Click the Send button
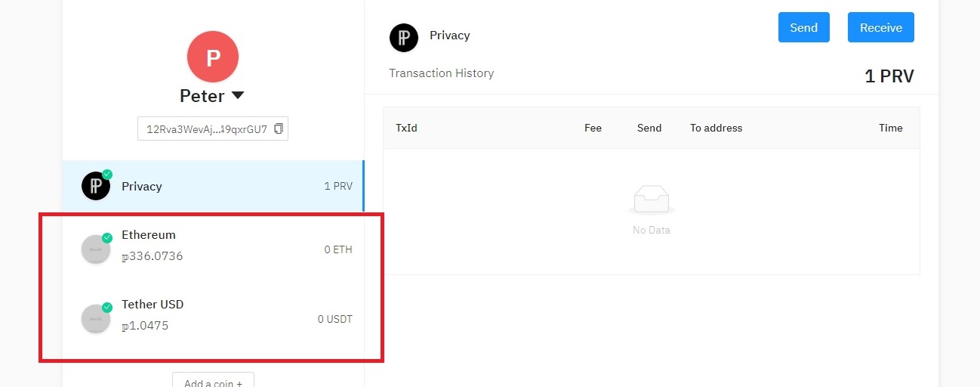Image resolution: width=980 pixels, height=387 pixels. (804, 27)
